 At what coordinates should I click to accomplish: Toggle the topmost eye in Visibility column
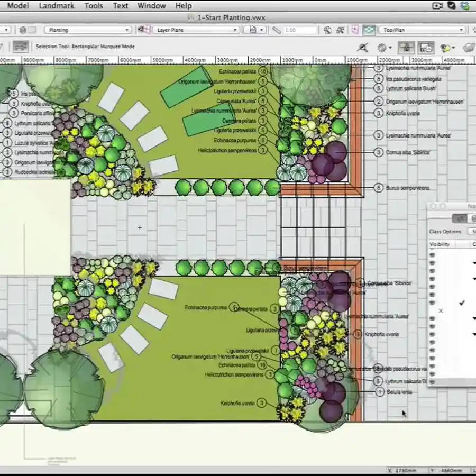432,254
